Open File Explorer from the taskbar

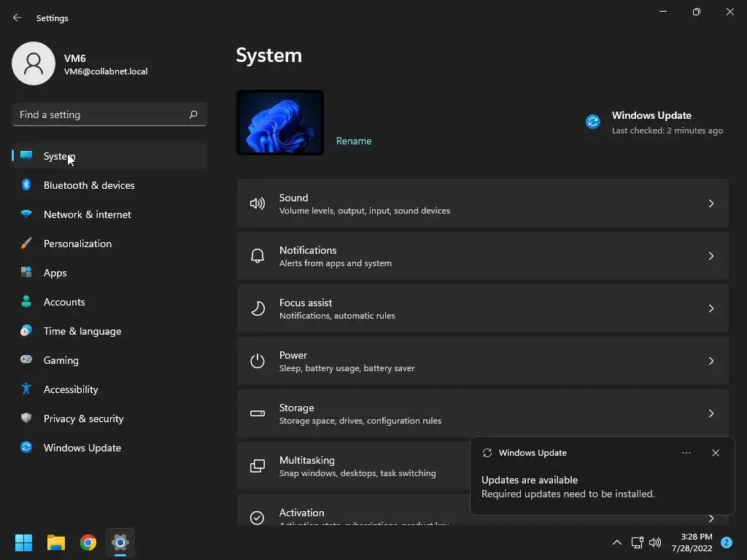click(x=56, y=542)
